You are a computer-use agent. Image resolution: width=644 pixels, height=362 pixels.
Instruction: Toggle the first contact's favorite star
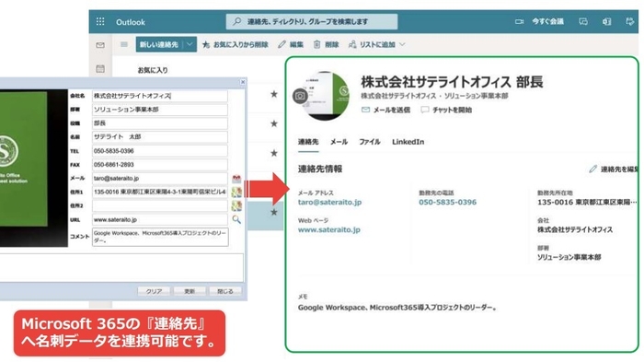274,94
